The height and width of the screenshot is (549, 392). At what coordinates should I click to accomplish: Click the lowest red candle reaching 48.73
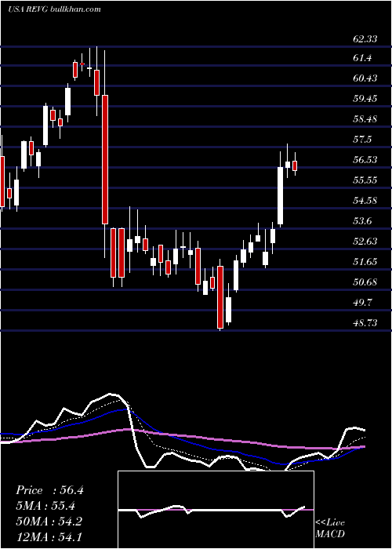[x=220, y=297]
